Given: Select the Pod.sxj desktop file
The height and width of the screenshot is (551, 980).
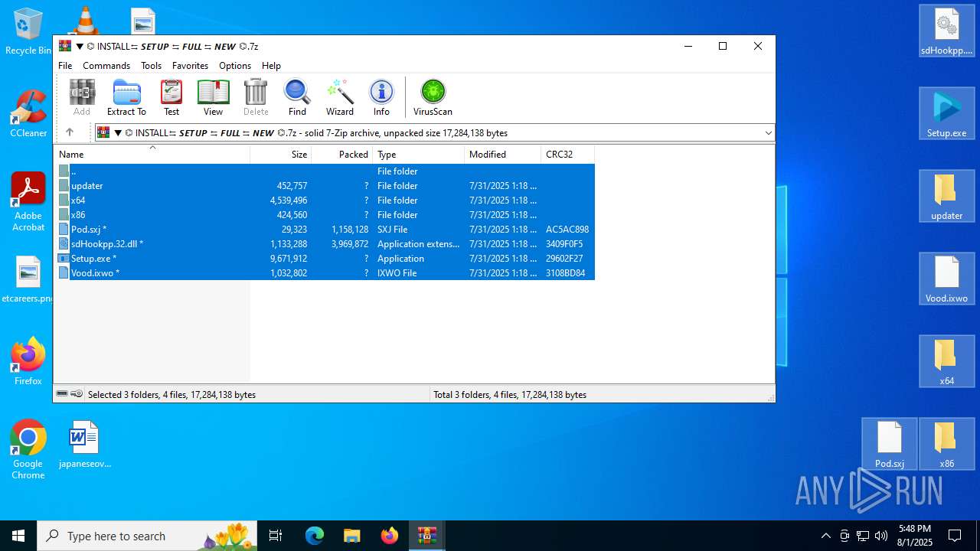Looking at the screenshot, I should 890,444.
